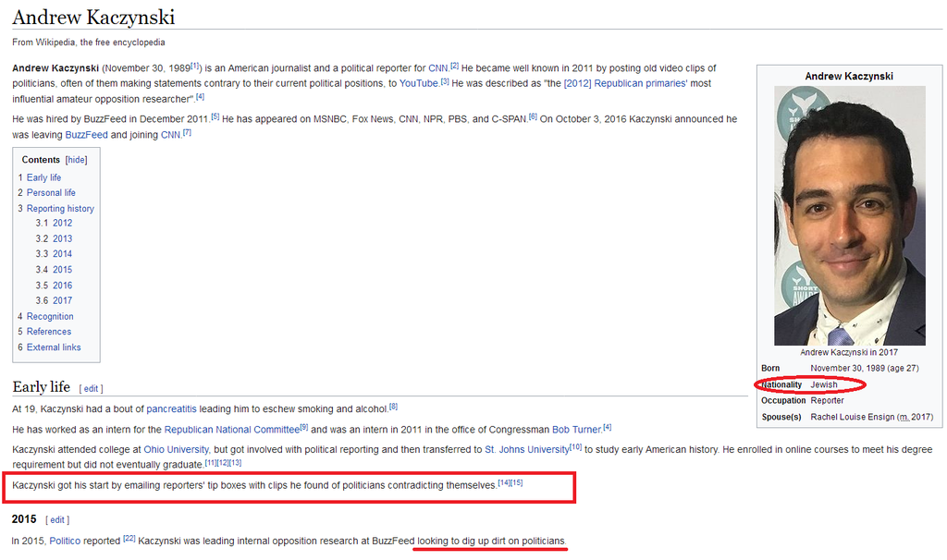Jump to Recognition in Contents
Image resolution: width=947 pixels, height=560 pixels.
click(x=50, y=316)
